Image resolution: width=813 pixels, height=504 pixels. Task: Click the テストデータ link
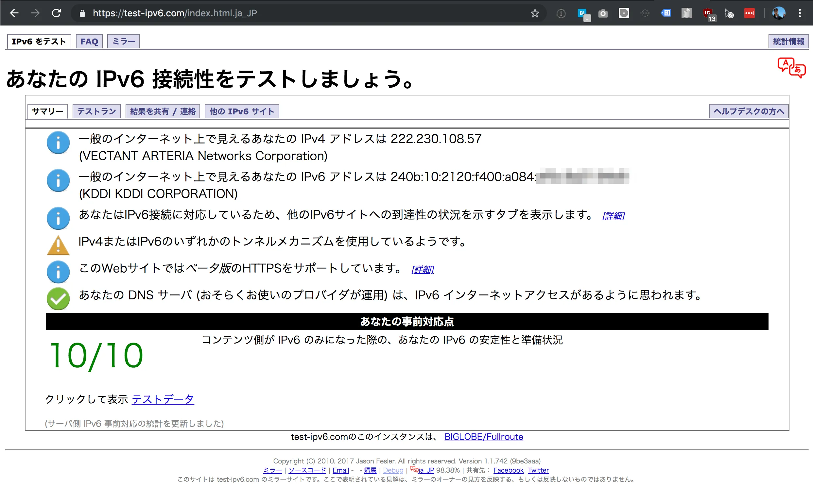point(163,399)
